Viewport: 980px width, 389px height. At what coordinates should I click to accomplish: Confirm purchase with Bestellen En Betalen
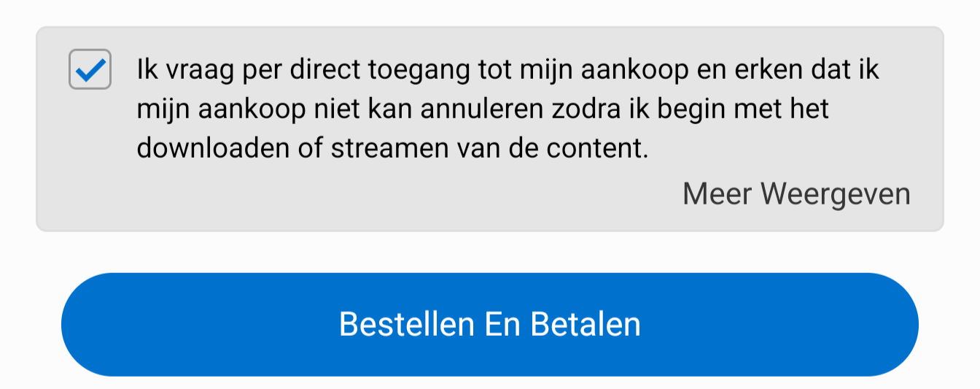click(490, 325)
